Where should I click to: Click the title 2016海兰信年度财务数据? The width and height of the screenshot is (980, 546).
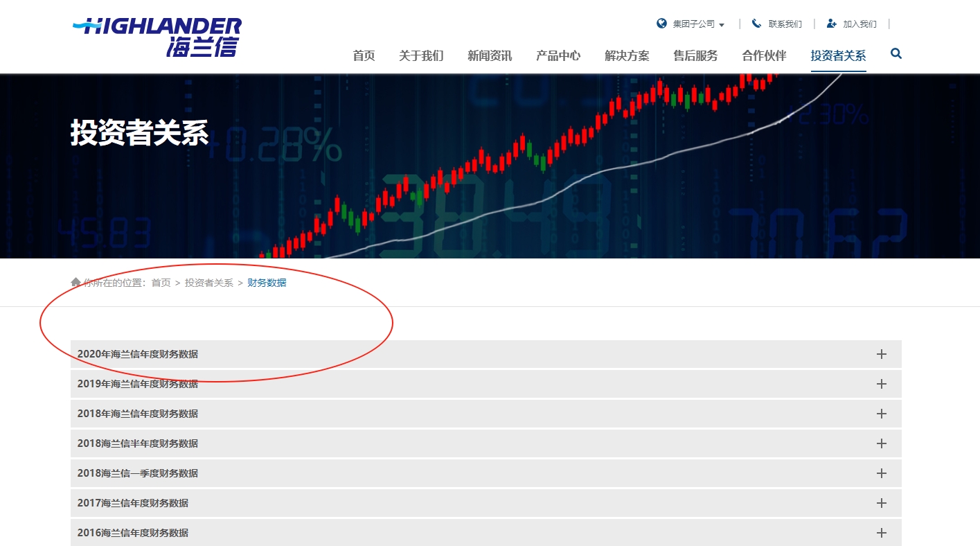click(133, 533)
